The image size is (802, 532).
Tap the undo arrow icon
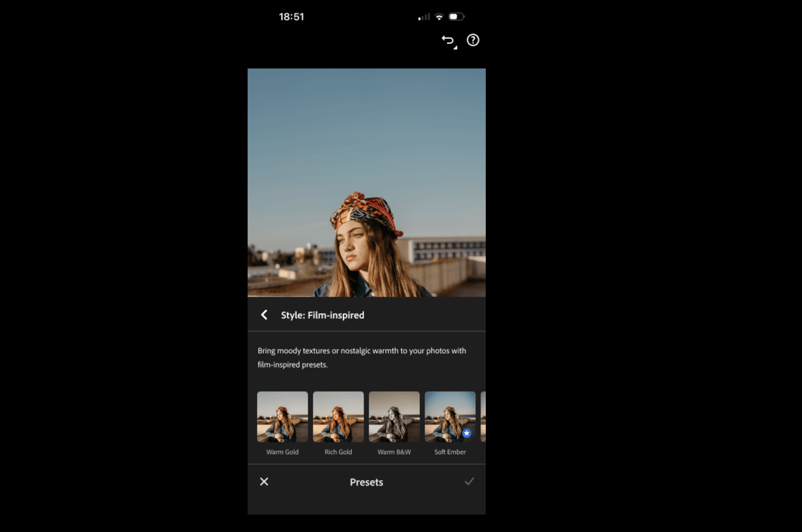447,40
